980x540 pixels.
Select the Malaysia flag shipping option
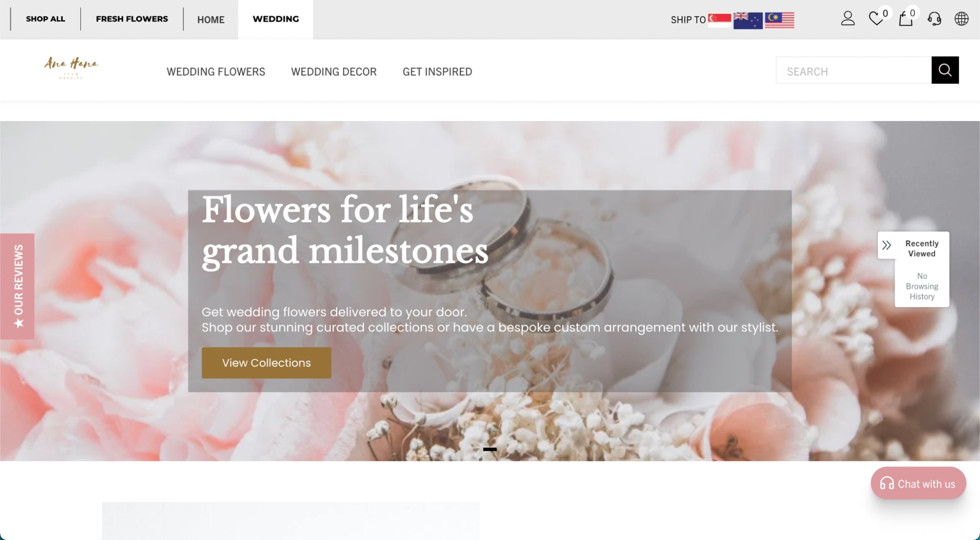pos(779,20)
